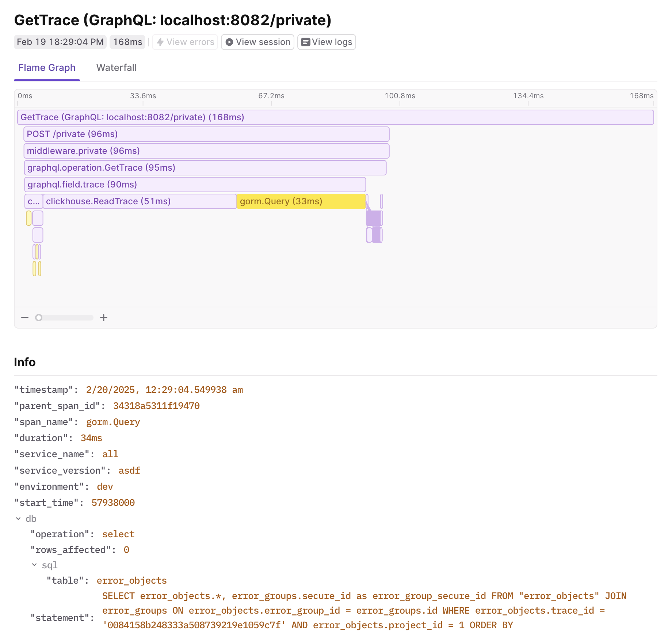This screenshot has width=672, height=633.
Task: Collapse the sql section under db
Action: (x=35, y=565)
